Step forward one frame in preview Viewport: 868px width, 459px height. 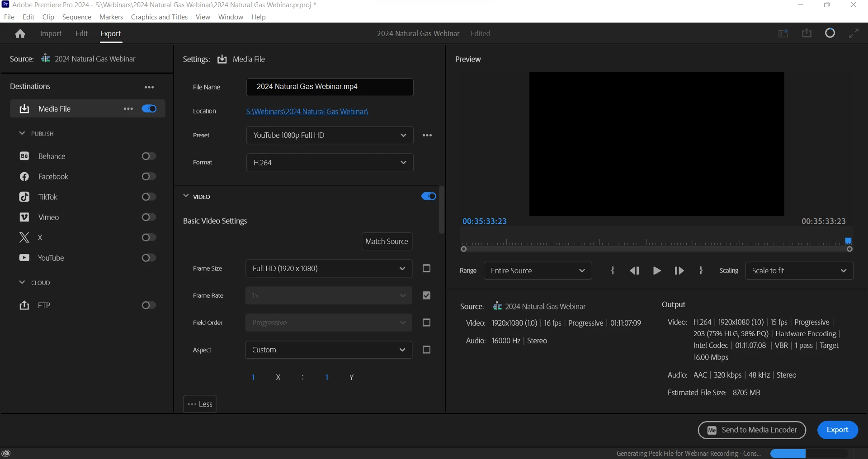pyautogui.click(x=679, y=271)
